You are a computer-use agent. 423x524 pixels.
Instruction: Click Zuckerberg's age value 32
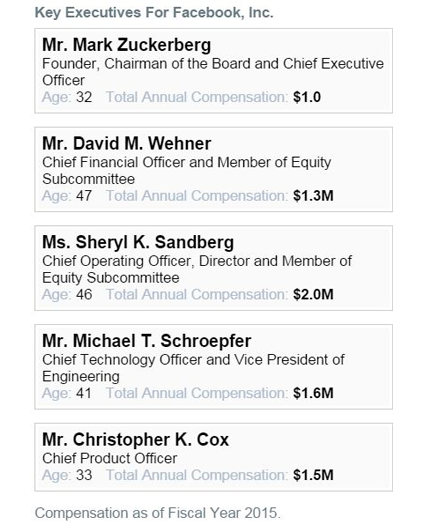pyautogui.click(x=84, y=97)
